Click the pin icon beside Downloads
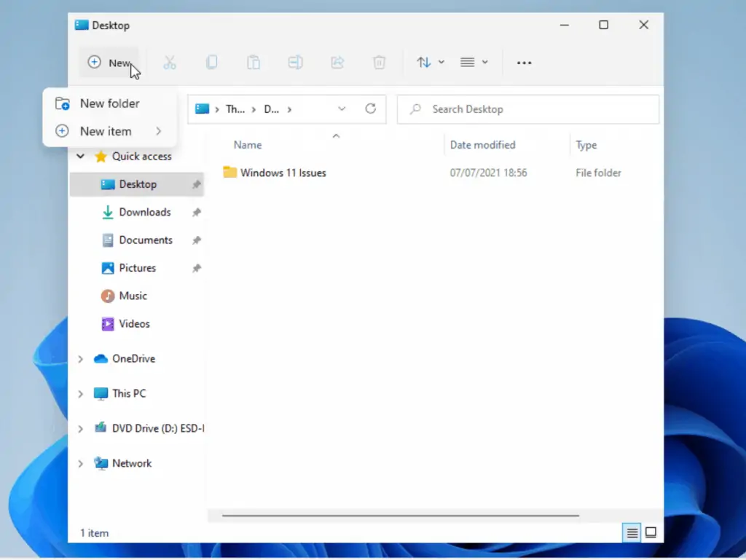This screenshot has width=746, height=560. point(197,213)
